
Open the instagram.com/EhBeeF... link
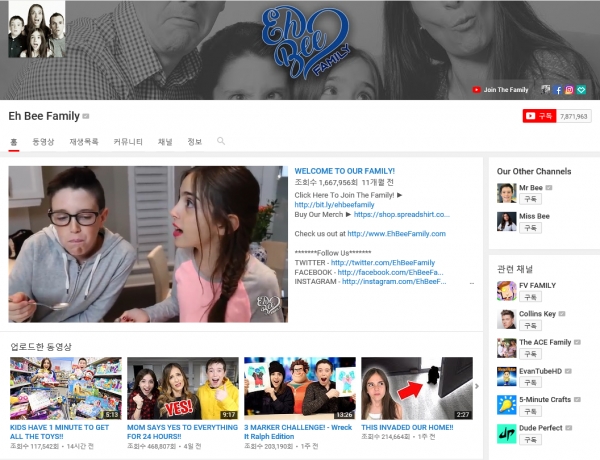pyautogui.click(x=394, y=281)
